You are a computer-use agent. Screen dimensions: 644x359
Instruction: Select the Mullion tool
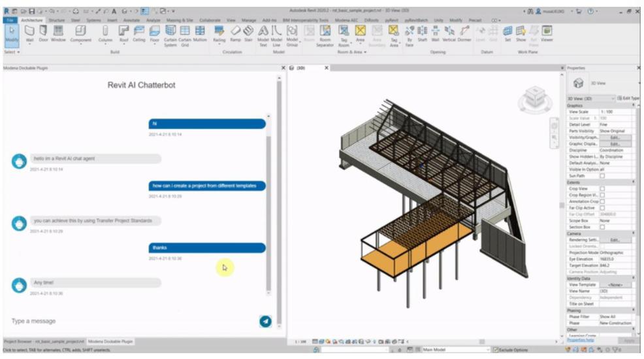click(x=200, y=34)
